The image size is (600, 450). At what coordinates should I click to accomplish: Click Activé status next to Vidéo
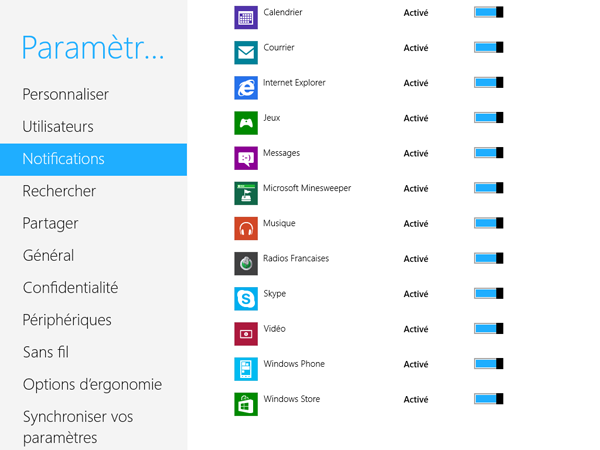(416, 329)
